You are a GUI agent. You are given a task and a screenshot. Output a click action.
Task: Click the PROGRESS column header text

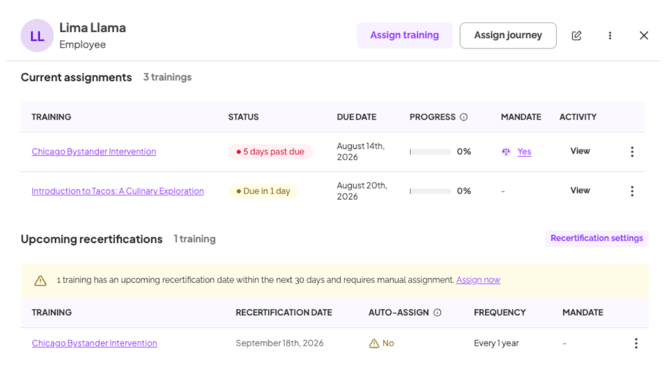click(432, 117)
